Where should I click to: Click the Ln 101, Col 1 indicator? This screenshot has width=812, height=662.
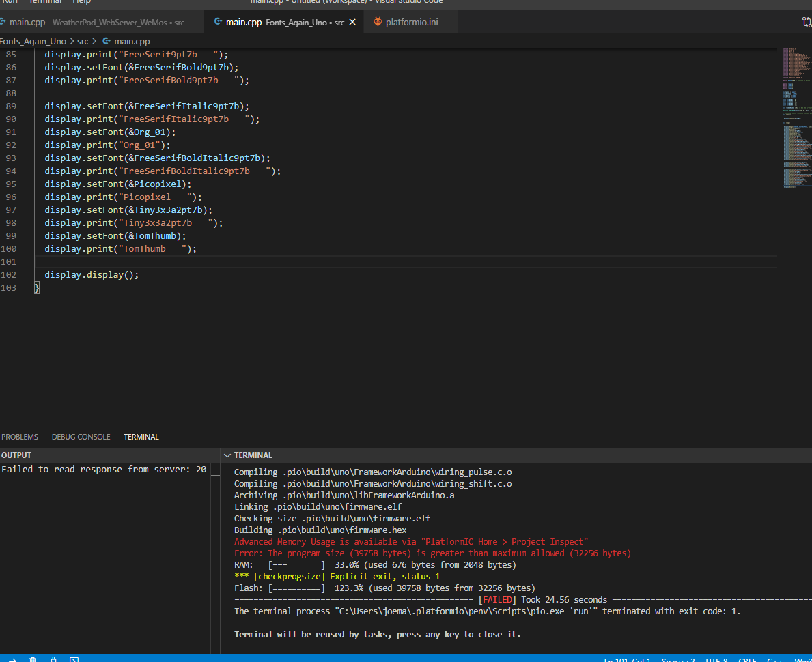pos(627,659)
